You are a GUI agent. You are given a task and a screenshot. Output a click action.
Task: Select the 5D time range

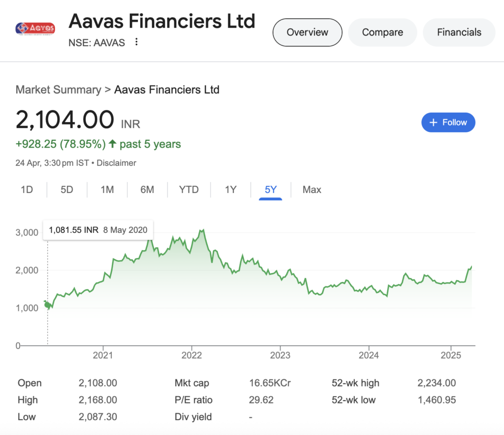click(x=67, y=189)
